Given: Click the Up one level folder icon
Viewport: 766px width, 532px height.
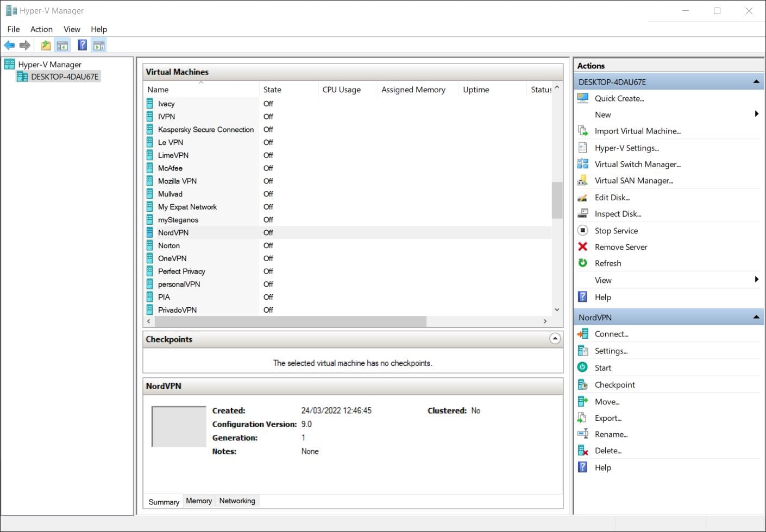Looking at the screenshot, I should click(46, 45).
